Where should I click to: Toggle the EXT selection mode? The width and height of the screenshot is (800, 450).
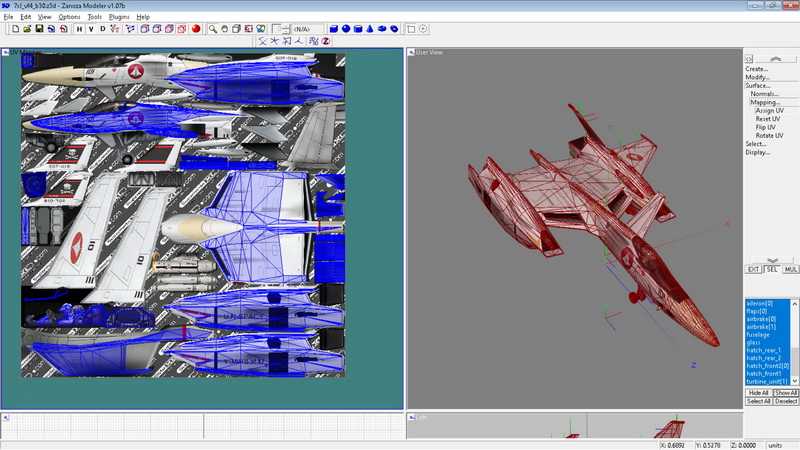753,269
